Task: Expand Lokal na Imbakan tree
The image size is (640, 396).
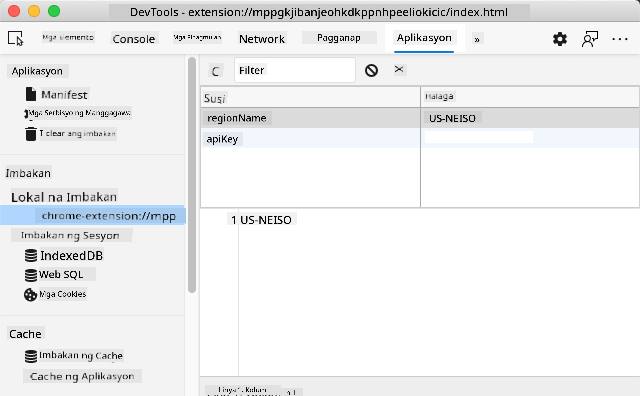Action: tap(64, 197)
